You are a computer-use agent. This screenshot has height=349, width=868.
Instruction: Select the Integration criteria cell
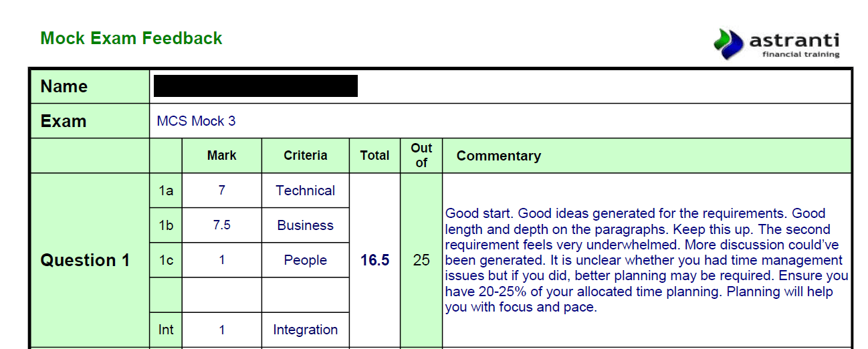tap(305, 330)
